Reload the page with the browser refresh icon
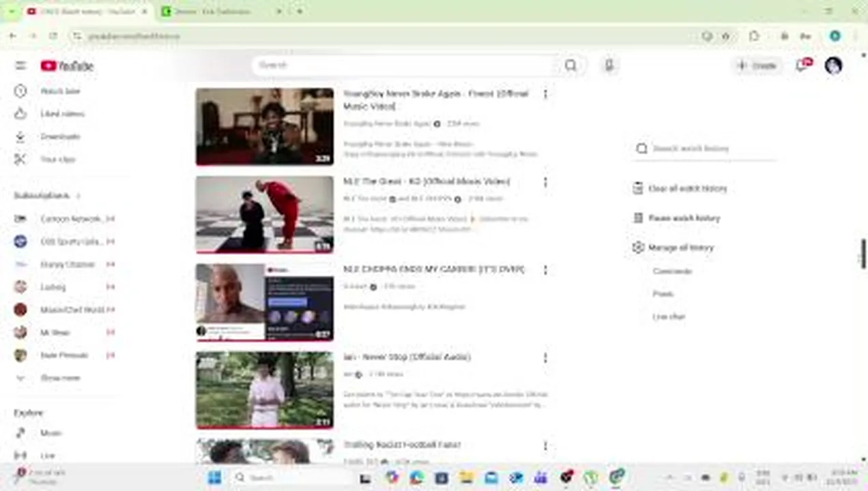The height and width of the screenshot is (491, 868). click(53, 35)
